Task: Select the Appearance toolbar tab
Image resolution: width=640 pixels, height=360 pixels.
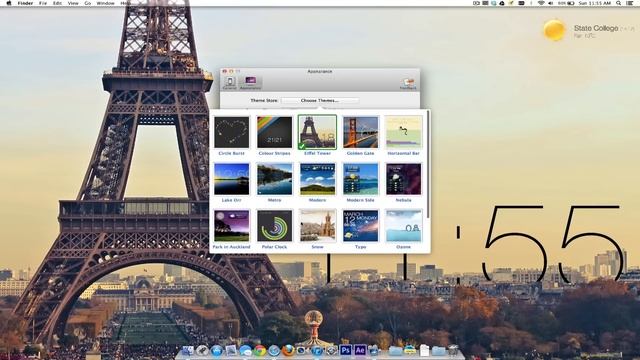Action: tap(250, 82)
